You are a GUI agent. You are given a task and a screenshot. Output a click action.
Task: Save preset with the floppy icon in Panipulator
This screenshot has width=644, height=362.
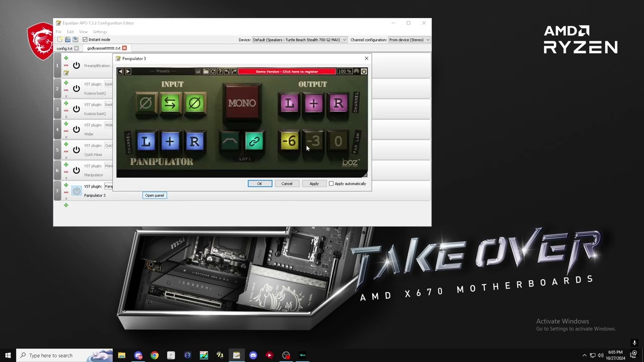(x=198, y=71)
